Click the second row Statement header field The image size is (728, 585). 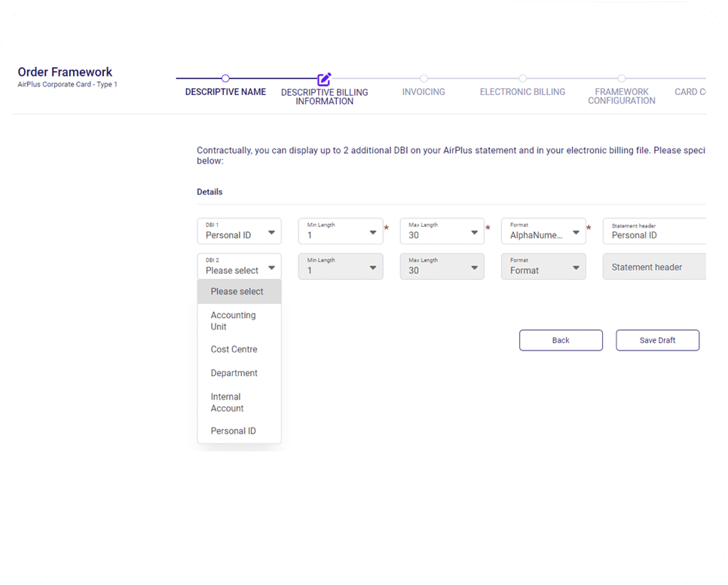(655, 267)
